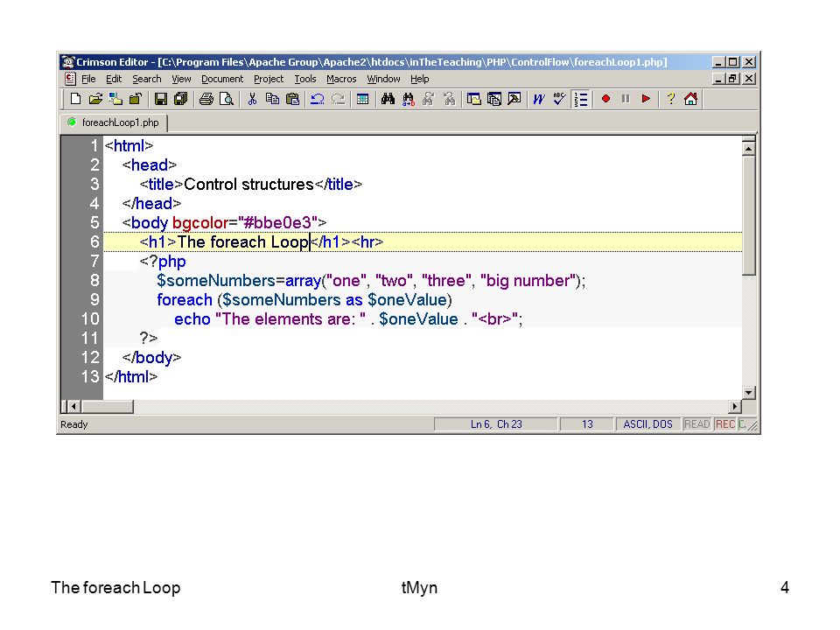Viewport: 840px width, 630px height.
Task: Toggle spell check ABC icon
Action: click(x=559, y=99)
